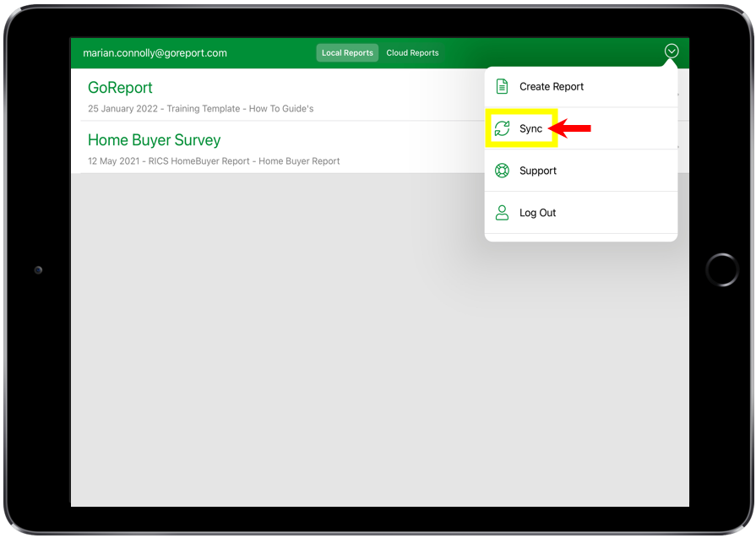
Task: Tap the iPad front camera dot
Action: pyautogui.click(x=38, y=269)
